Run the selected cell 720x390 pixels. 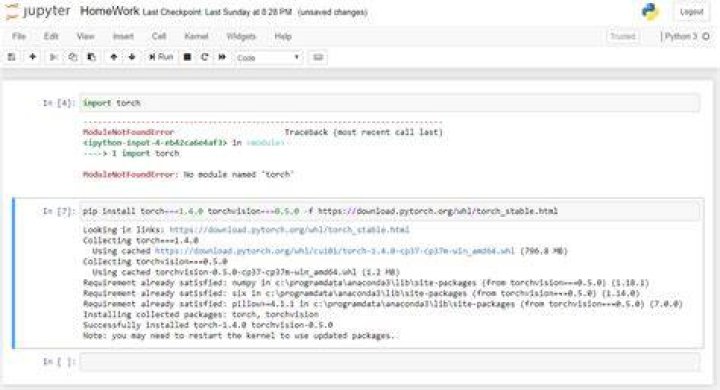(161, 57)
